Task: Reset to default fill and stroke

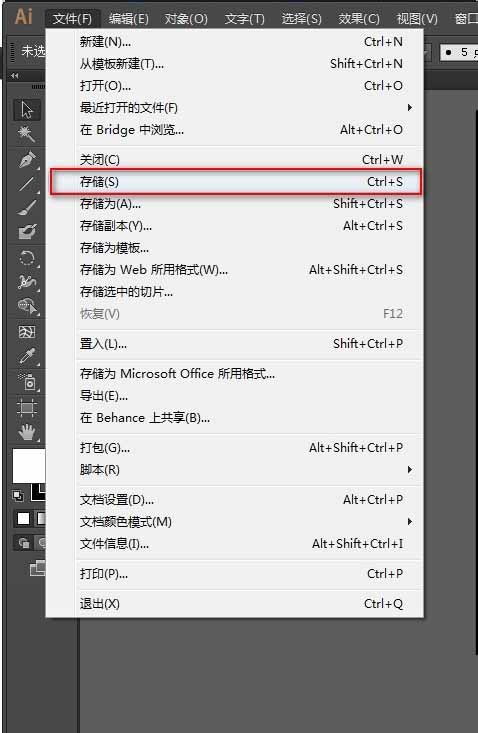Action: pyautogui.click(x=18, y=496)
